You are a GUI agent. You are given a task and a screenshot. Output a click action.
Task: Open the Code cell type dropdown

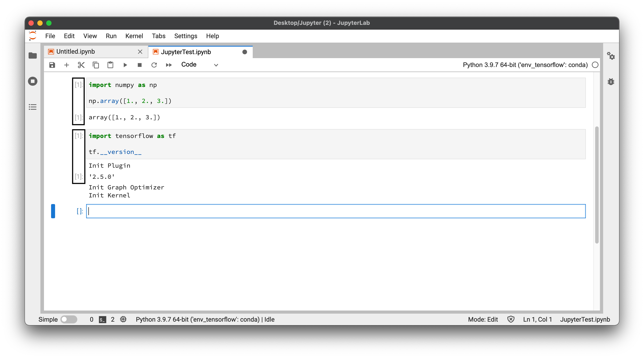(x=199, y=65)
